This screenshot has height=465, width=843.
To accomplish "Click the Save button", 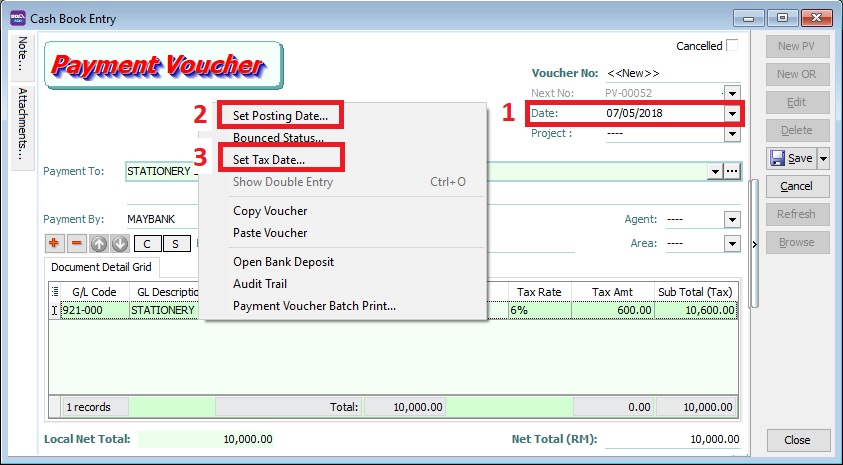I will (x=791, y=158).
